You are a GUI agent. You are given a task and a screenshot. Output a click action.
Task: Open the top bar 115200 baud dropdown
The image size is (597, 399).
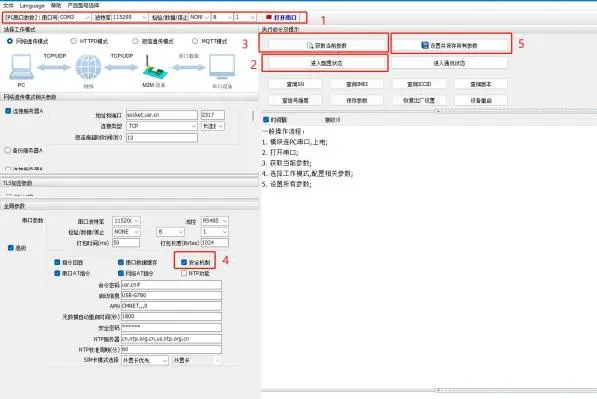(130, 18)
